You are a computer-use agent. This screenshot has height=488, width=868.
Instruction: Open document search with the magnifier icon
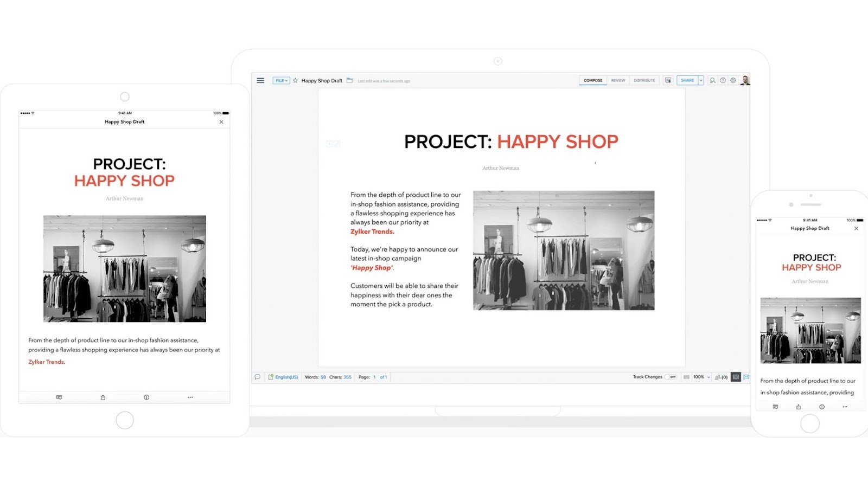point(712,80)
